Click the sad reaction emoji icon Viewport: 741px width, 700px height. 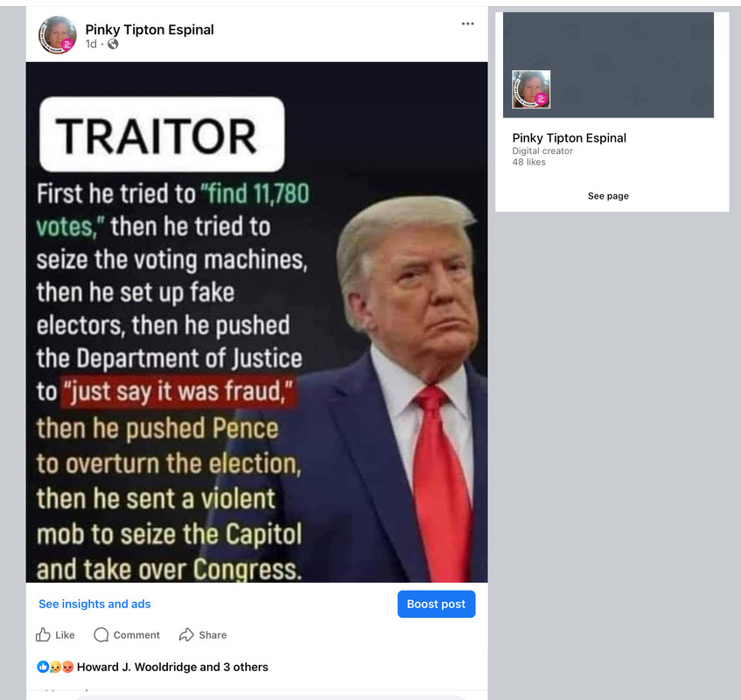55,667
